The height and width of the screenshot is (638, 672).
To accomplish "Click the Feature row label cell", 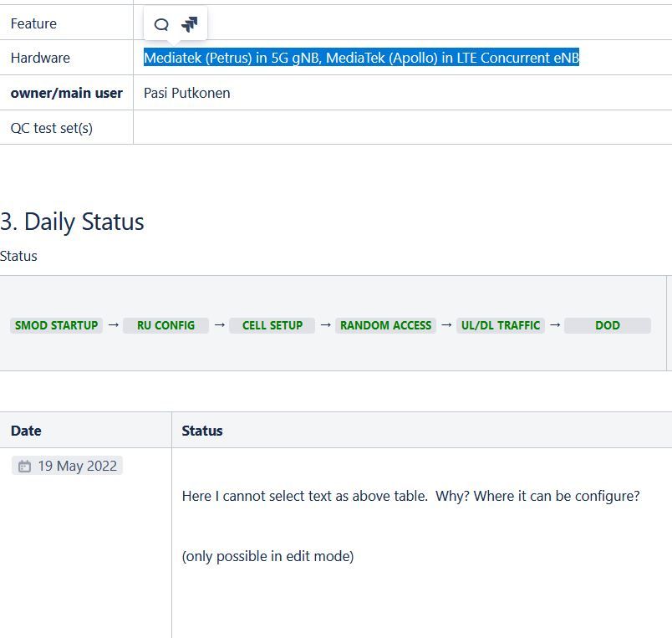I will click(33, 23).
